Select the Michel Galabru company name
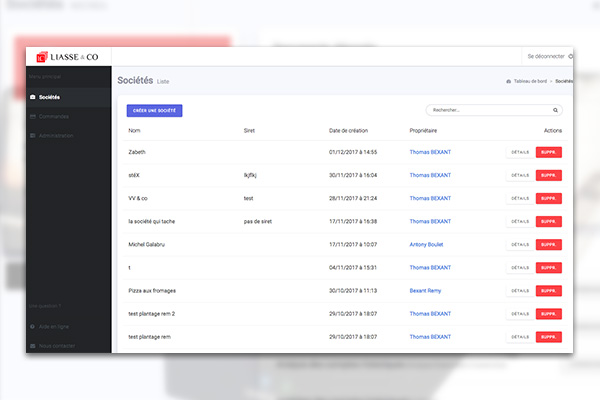 pyautogui.click(x=147, y=244)
